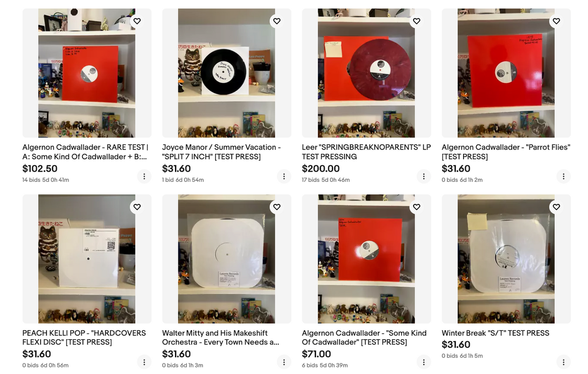View the Peach Kelli Pop flexi disc thumbnail
This screenshot has width=588, height=374.
pyautogui.click(x=87, y=259)
